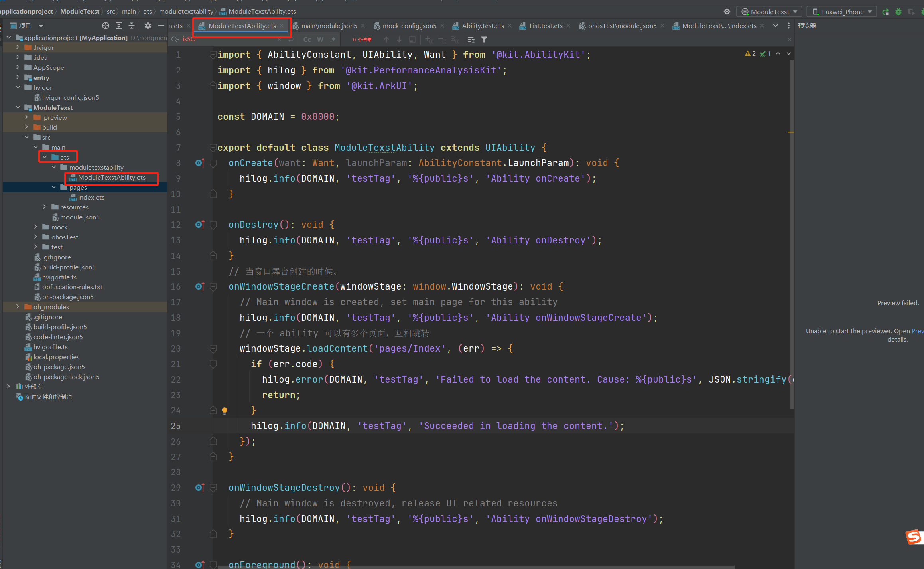Click the green Debug bug icon
Screen dimensions: 924x569
click(x=898, y=12)
